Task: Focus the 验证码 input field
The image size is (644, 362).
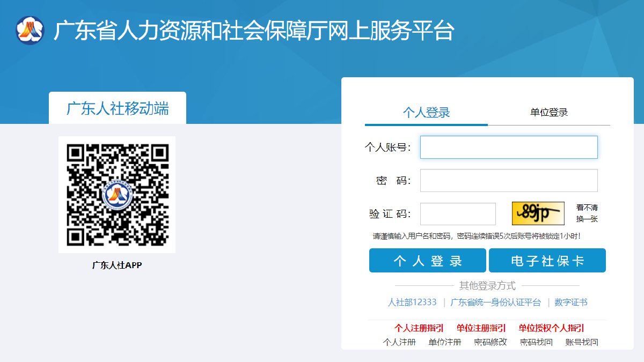Action: [458, 214]
